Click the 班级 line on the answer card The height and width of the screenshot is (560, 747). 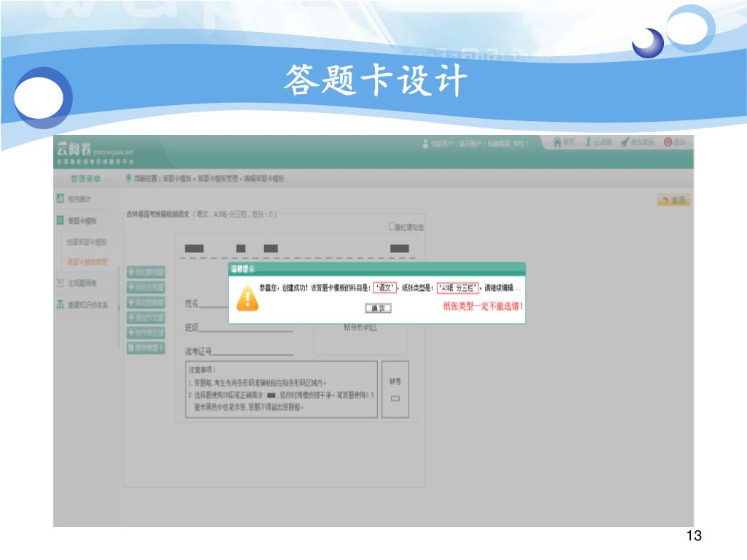pyautogui.click(x=239, y=327)
